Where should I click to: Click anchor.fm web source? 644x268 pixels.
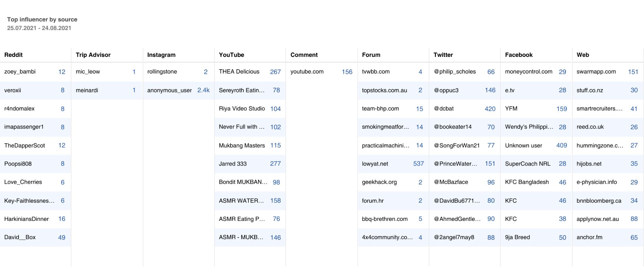(x=589, y=237)
